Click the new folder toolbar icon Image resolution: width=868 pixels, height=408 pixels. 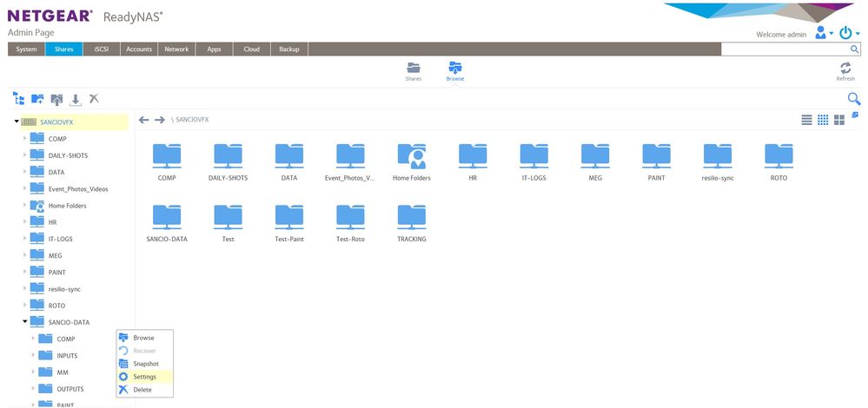point(37,100)
